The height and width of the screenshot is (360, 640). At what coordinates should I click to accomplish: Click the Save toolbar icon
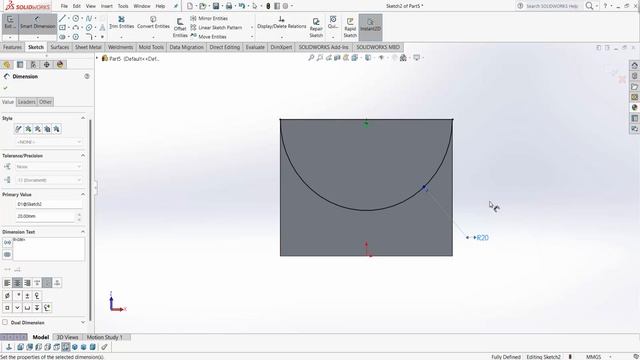(x=216, y=6)
